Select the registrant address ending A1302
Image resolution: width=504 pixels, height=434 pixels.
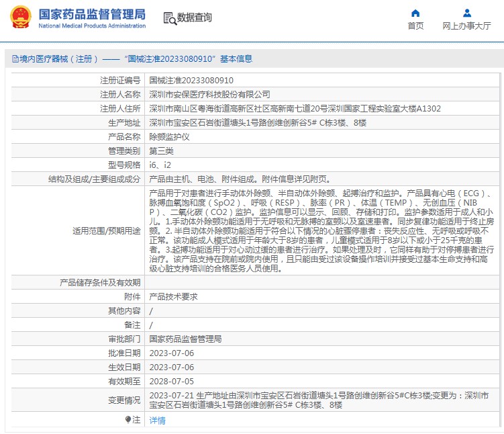pyautogui.click(x=295, y=108)
